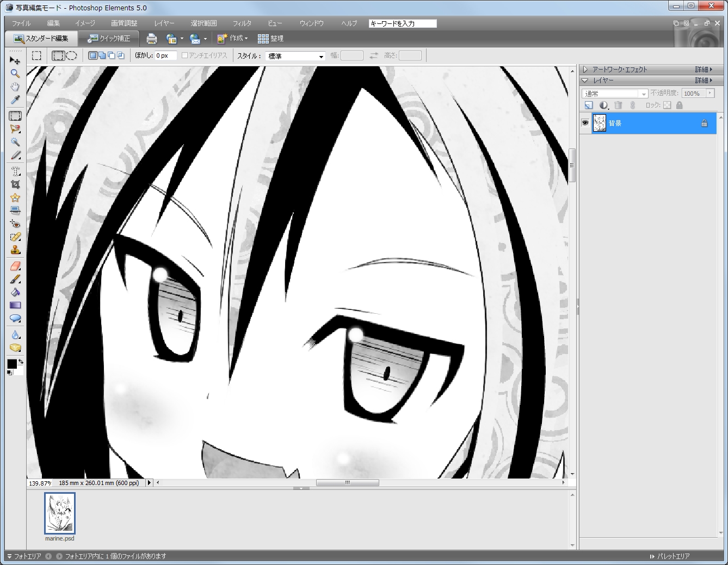Choose the Sponge tool
Viewport: 728px width, 565px height.
click(15, 347)
